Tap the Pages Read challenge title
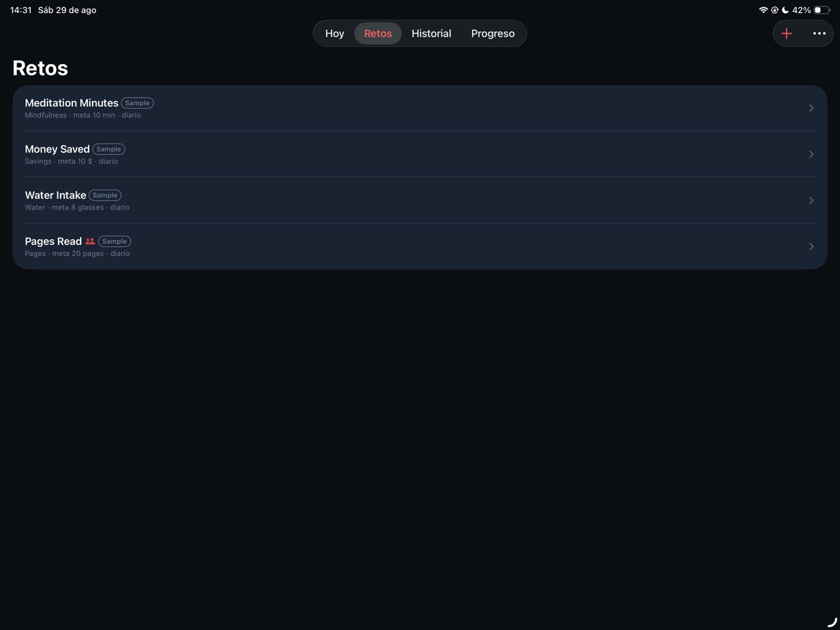 pos(53,241)
